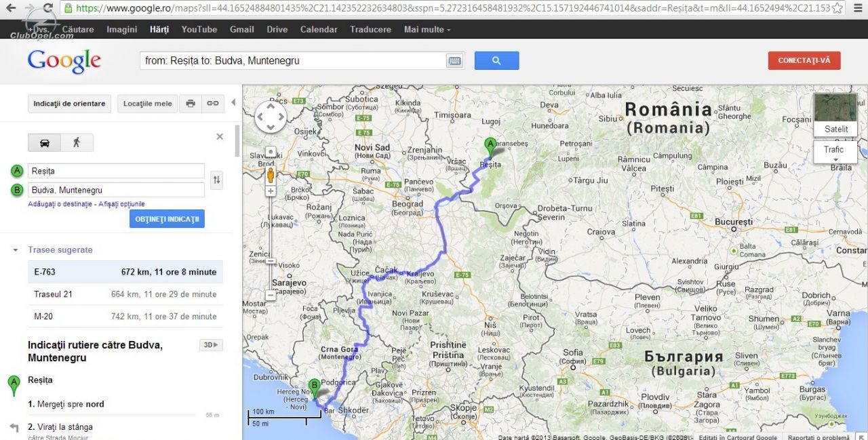868x440 pixels.
Task: Select the driving car mode
Action: 45,142
